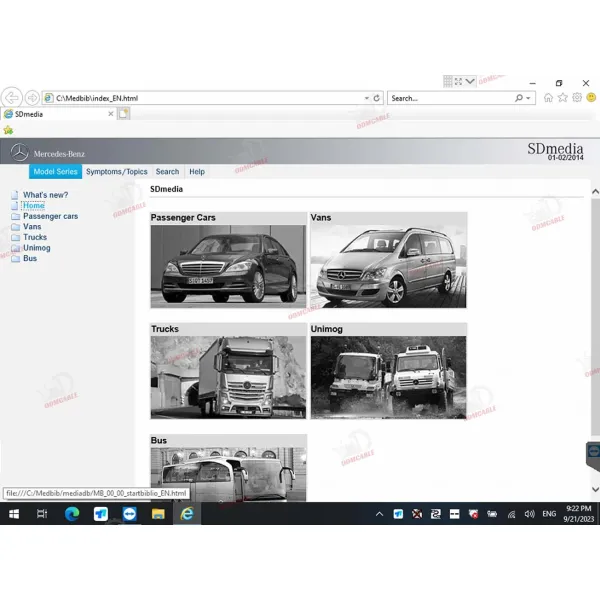
Task: Click the Bus heading label
Action: [x=158, y=440]
